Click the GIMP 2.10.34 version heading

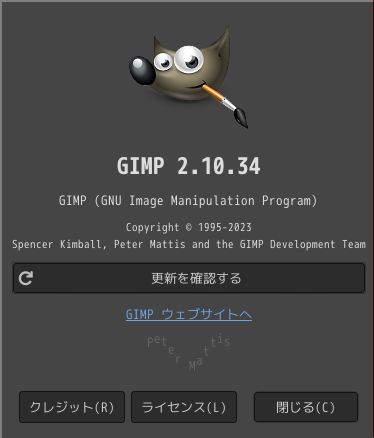coord(189,166)
